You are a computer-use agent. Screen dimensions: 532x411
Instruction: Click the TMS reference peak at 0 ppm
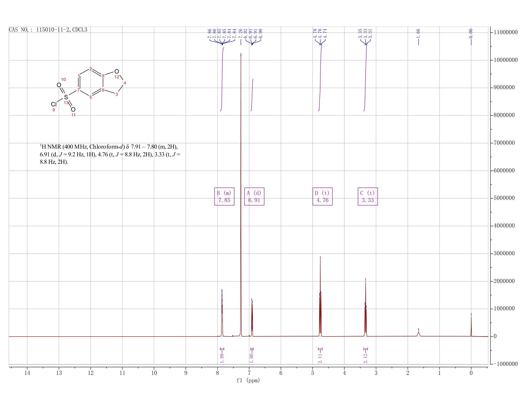[x=471, y=326]
